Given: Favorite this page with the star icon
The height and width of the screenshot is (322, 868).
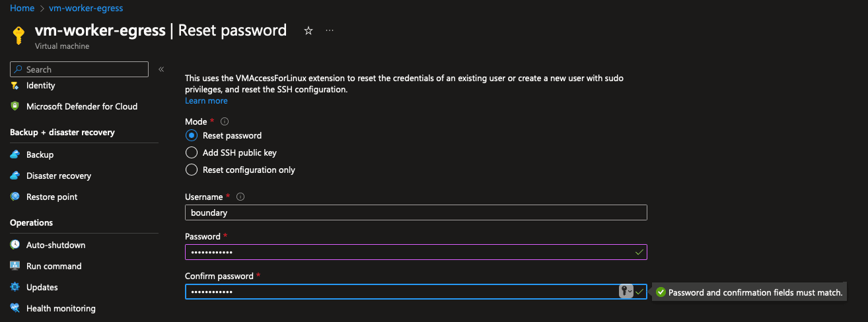Looking at the screenshot, I should coord(308,31).
